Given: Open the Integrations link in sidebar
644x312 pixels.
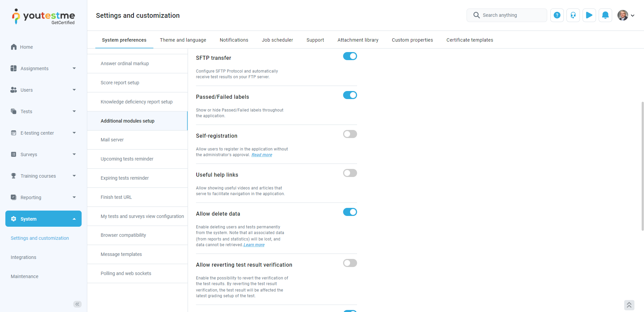Looking at the screenshot, I should [23, 257].
